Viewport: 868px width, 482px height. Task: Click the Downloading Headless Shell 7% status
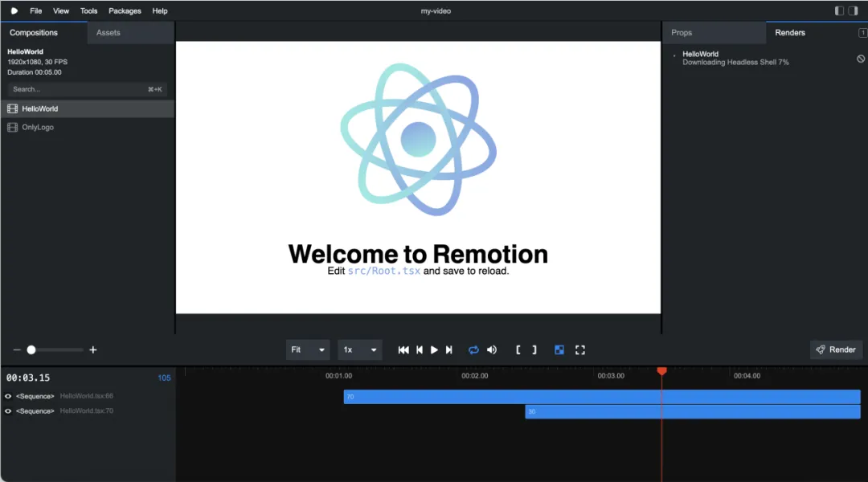pos(735,63)
